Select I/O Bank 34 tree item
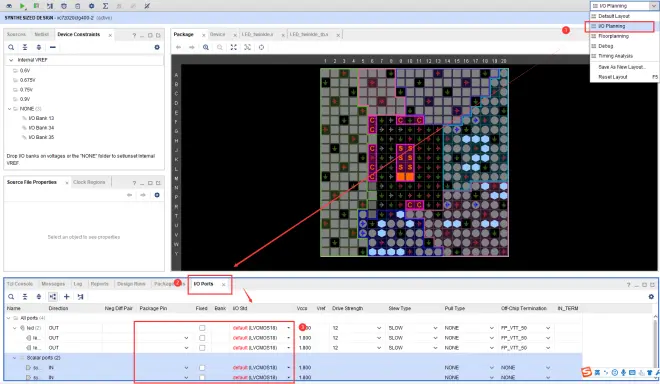This screenshot has width=660, height=384. point(41,128)
